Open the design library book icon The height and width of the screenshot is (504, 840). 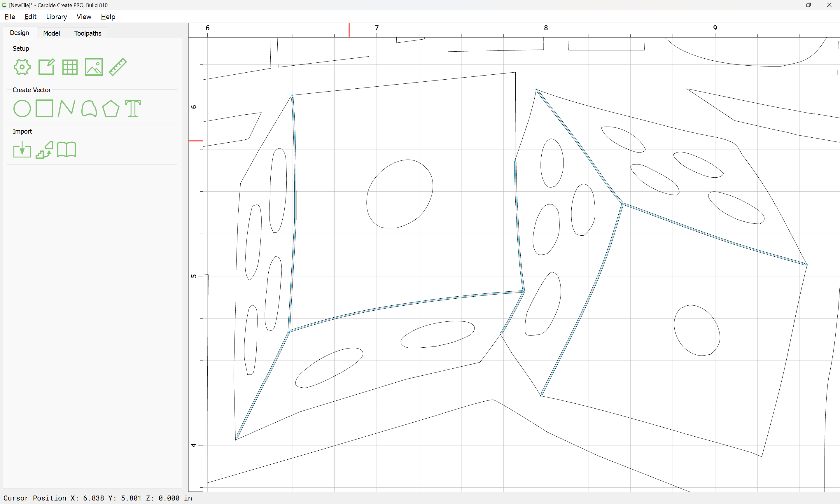66,150
